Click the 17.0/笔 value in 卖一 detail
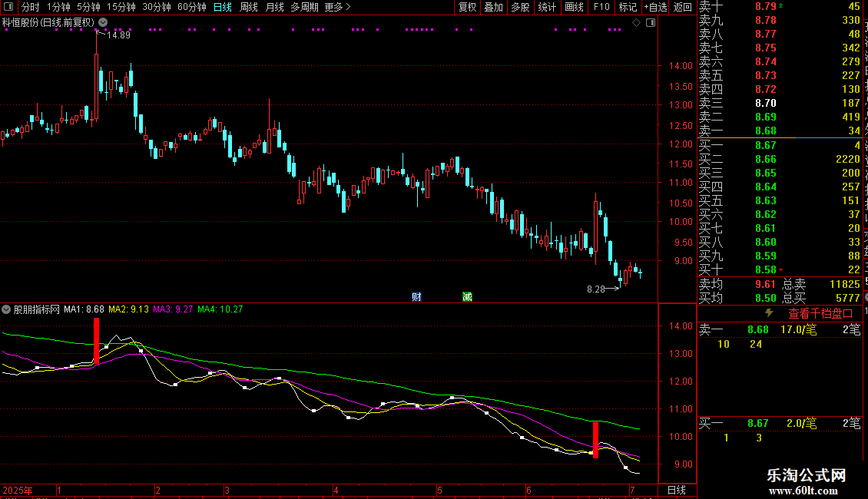This screenshot has height=499, width=868. (798, 330)
